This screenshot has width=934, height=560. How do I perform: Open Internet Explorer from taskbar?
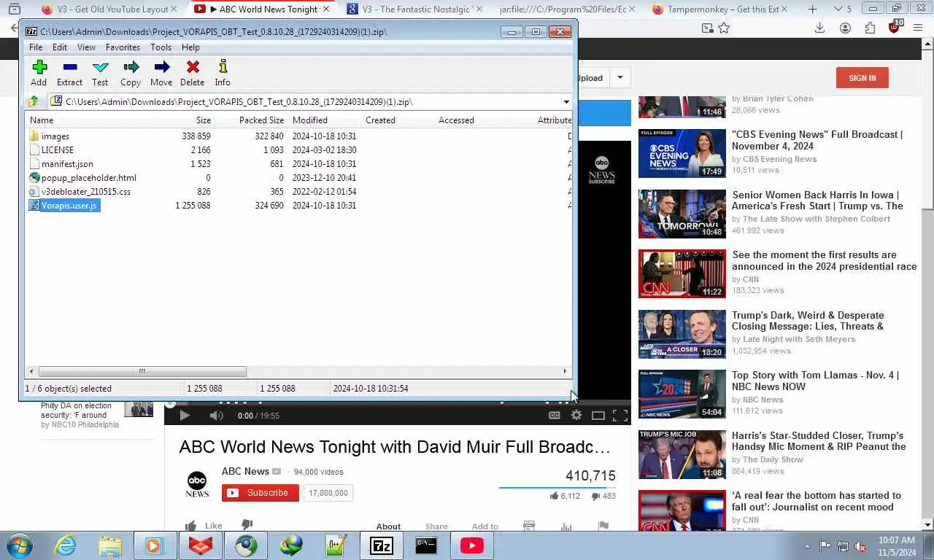(66, 545)
